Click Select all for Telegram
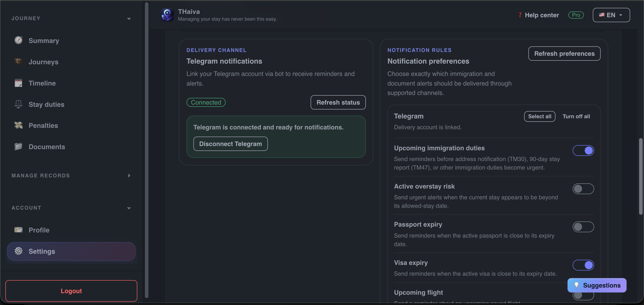The image size is (644, 305). coord(540,116)
